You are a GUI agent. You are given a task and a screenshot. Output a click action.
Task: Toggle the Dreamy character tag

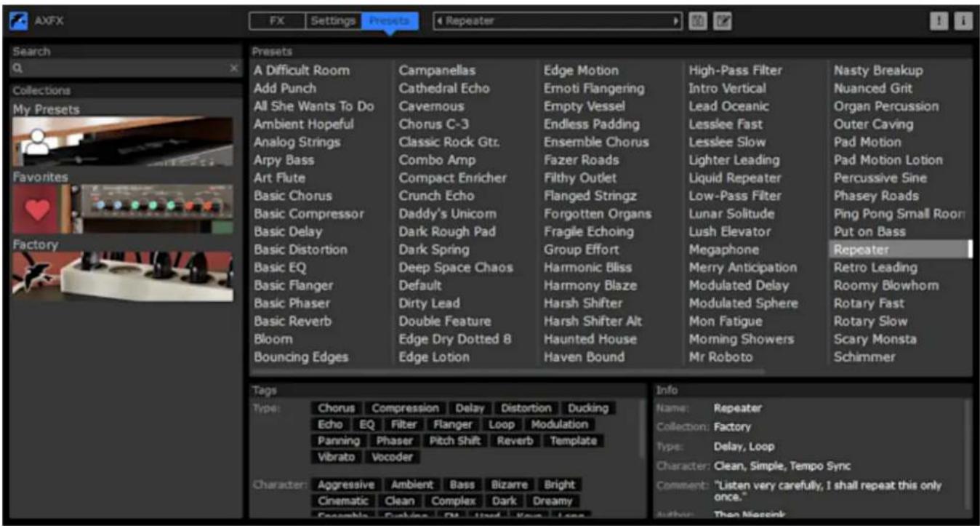pyautogui.click(x=553, y=501)
